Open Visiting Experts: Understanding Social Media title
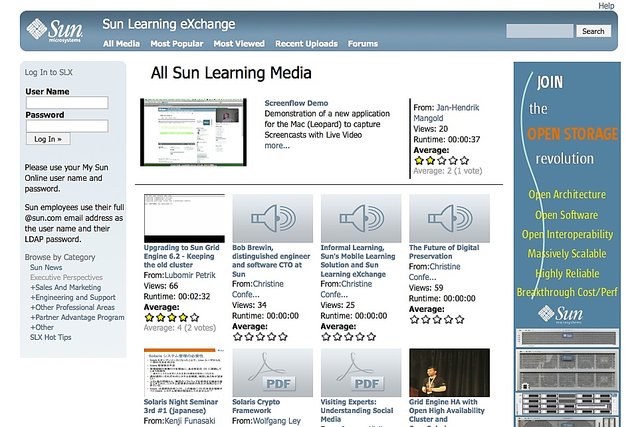This screenshot has height=427, width=640. click(x=357, y=410)
